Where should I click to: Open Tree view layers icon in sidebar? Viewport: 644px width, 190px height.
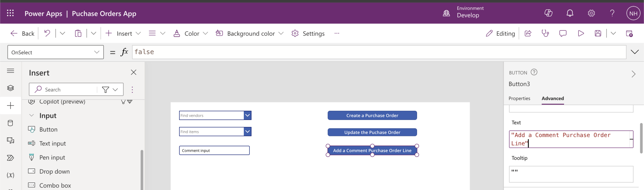point(11,88)
